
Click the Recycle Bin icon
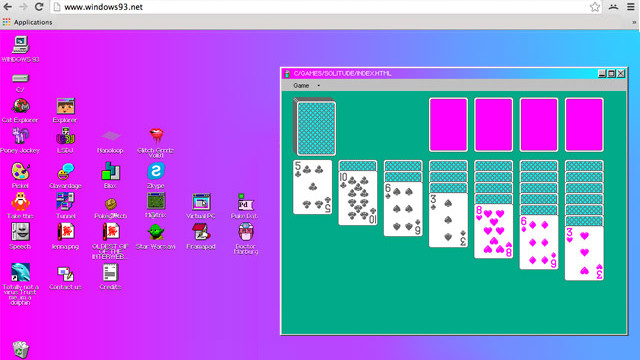pos(20,350)
